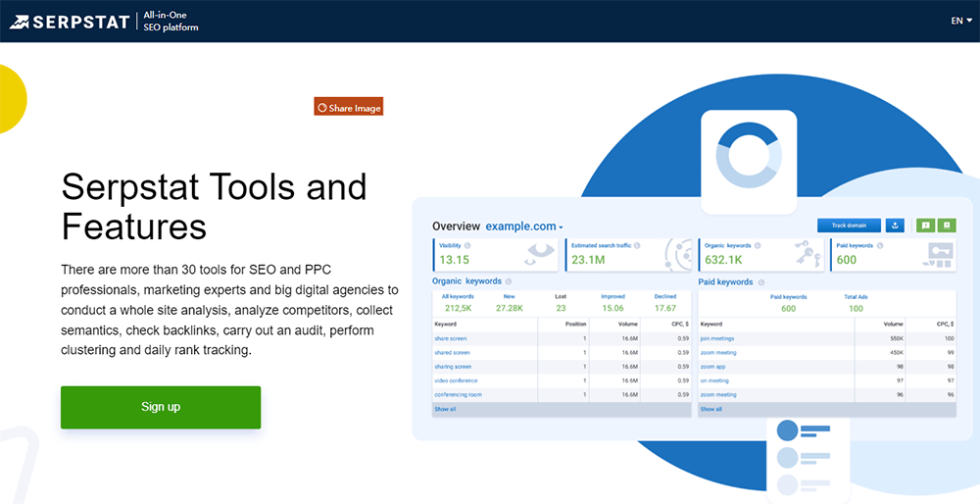Viewport: 980px width, 504px height.
Task: Click the Overview title text
Action: (x=457, y=227)
